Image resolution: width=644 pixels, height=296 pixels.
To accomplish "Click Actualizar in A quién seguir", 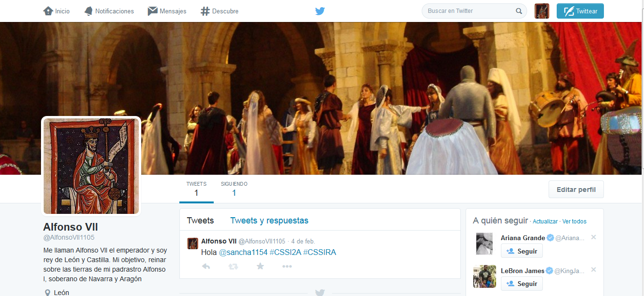I will tap(545, 222).
